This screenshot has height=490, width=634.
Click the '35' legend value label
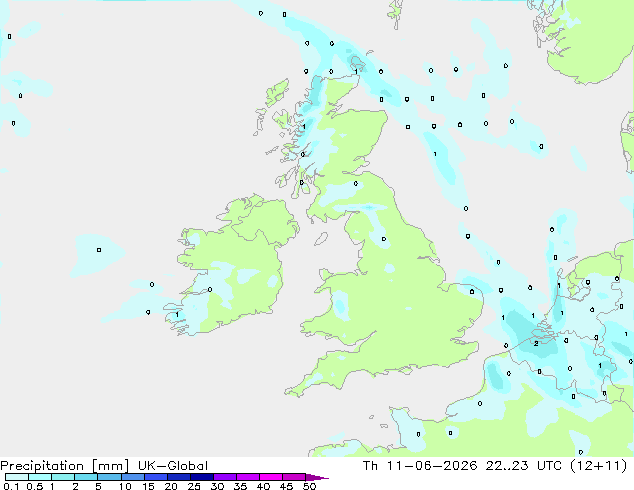tap(240, 486)
